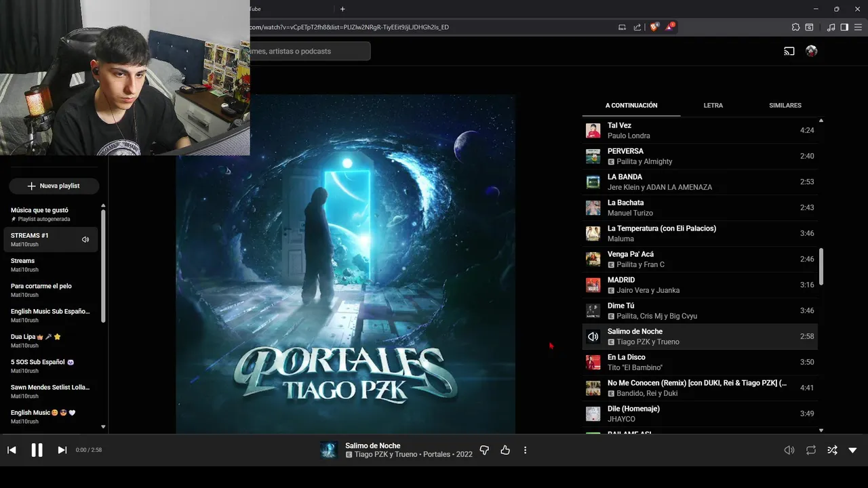Play Tal Vez by Paulo Londra
The image size is (868, 488).
700,130
